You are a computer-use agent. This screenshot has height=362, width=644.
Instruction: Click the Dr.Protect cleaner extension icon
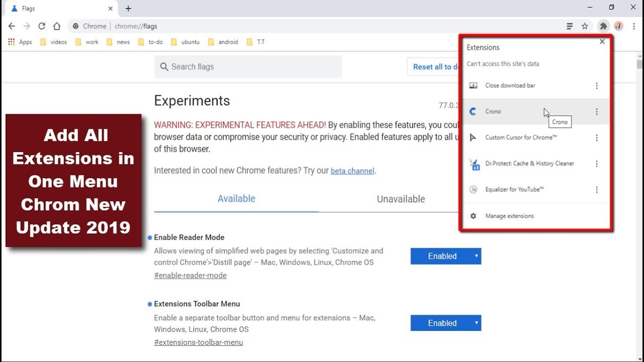(x=473, y=164)
